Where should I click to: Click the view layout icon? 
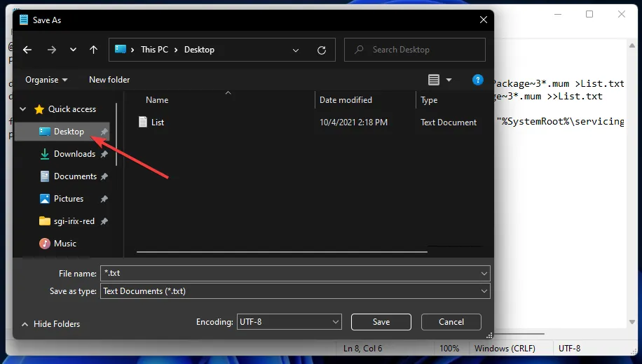[434, 80]
